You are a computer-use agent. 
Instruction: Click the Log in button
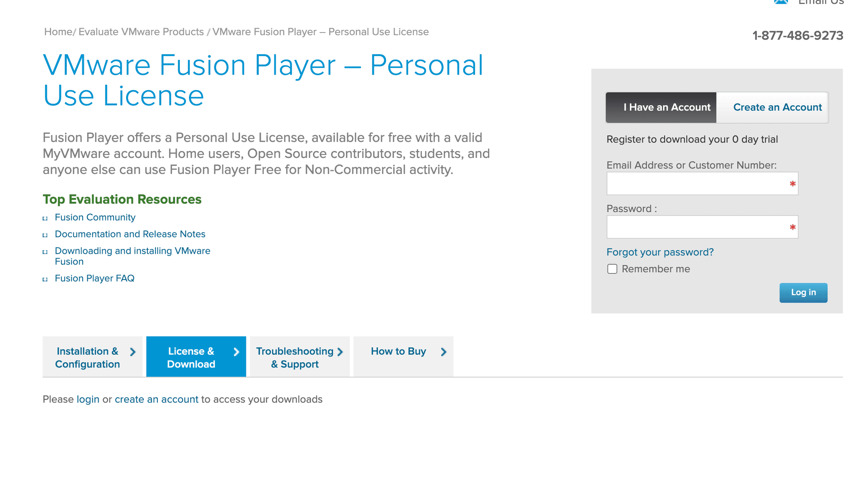(x=803, y=292)
